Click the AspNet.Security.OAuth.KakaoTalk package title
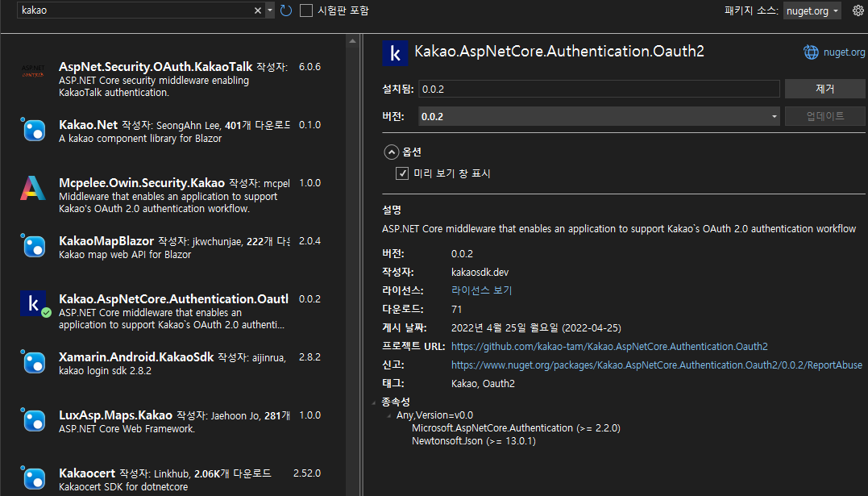 pyautogui.click(x=156, y=66)
